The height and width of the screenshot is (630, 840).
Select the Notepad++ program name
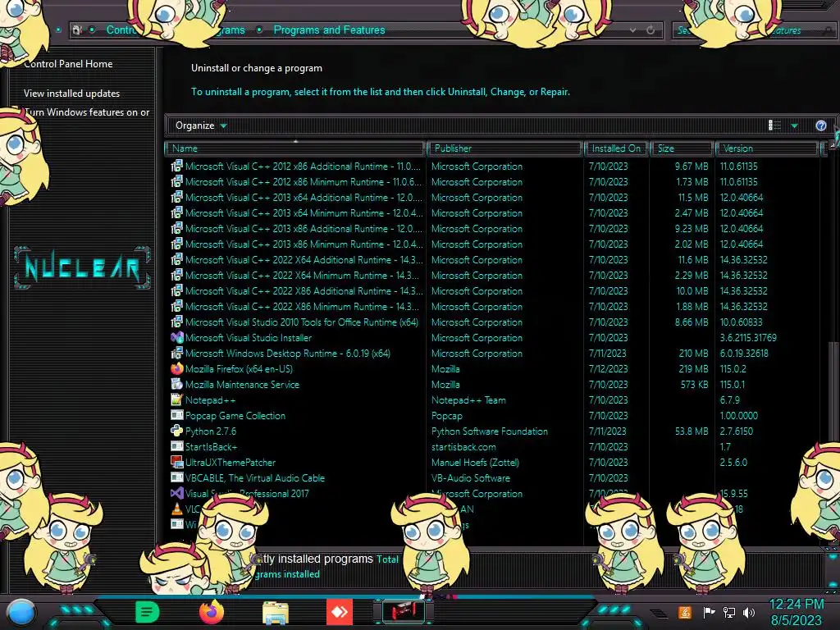coord(210,399)
